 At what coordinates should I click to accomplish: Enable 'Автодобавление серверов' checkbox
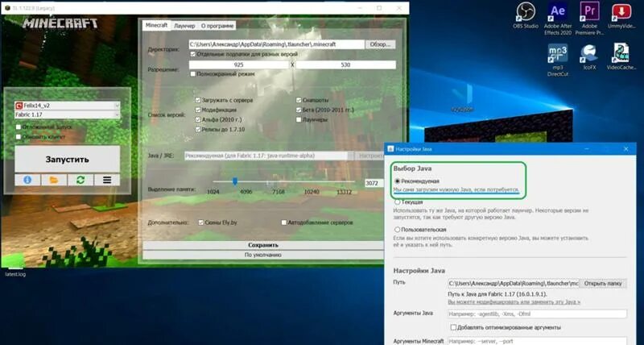point(284,222)
